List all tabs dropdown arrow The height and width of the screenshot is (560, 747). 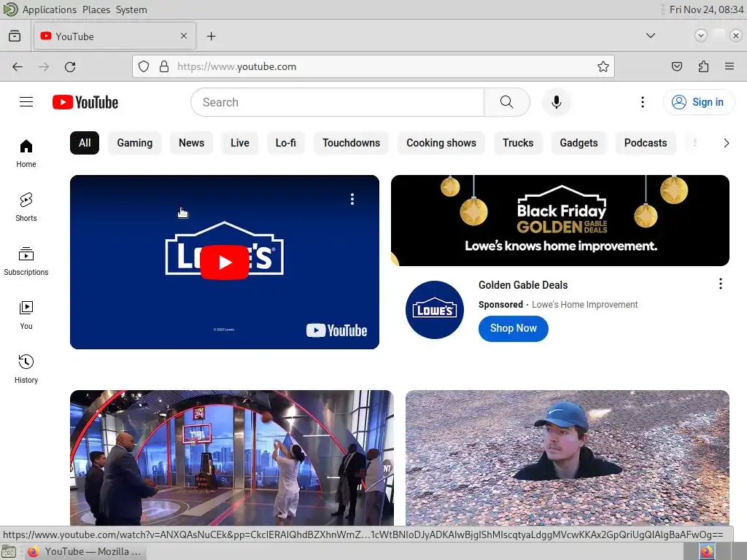click(x=650, y=36)
